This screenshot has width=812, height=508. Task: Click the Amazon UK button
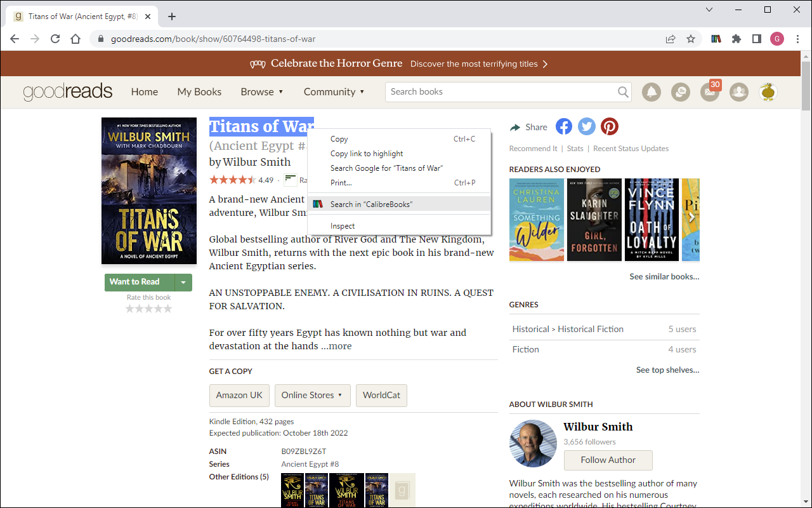point(239,395)
